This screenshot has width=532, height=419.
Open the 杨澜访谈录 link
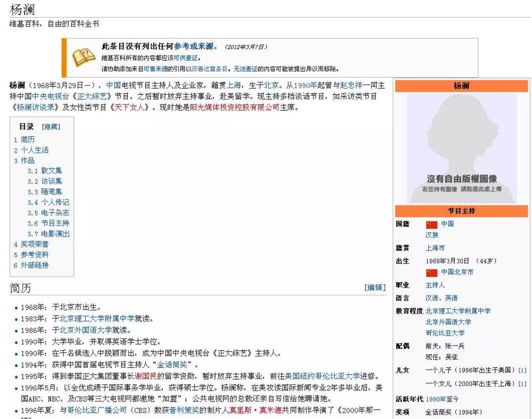point(35,107)
